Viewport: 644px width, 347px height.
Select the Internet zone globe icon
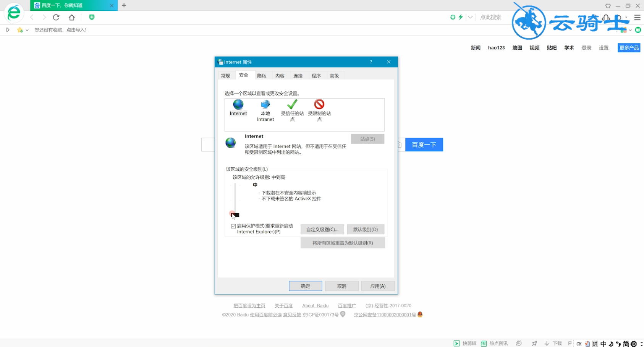[238, 107]
